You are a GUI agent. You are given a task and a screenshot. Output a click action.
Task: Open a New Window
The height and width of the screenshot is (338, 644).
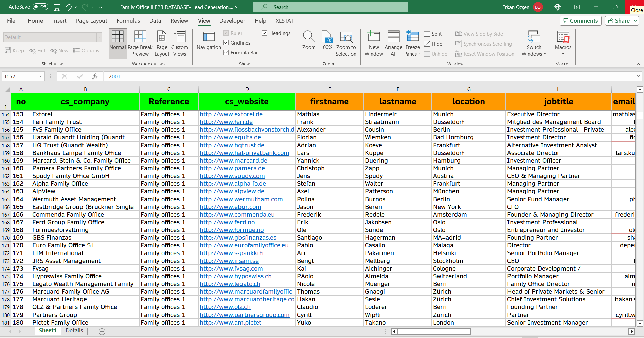coord(374,44)
